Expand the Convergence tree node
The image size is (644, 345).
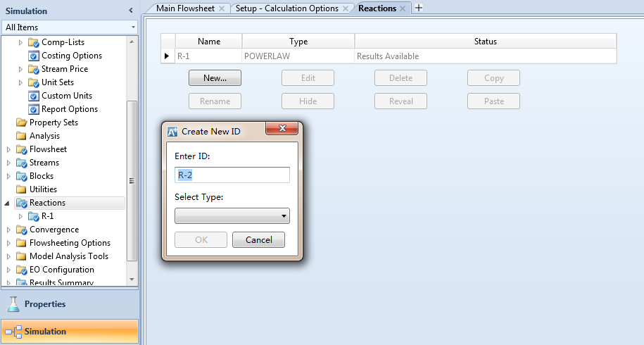(x=8, y=230)
